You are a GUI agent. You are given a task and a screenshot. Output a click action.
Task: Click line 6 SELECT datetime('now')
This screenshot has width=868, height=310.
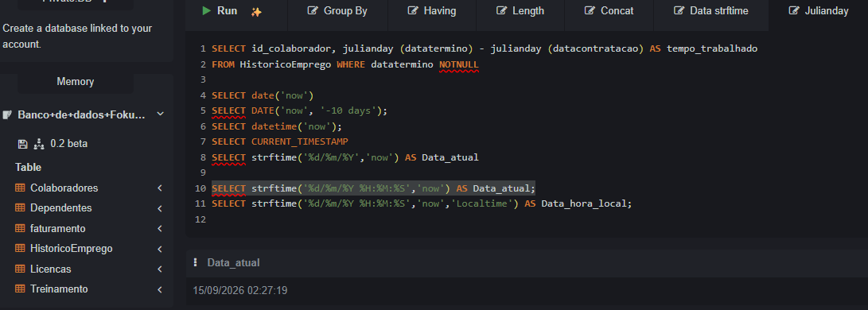tap(277, 126)
